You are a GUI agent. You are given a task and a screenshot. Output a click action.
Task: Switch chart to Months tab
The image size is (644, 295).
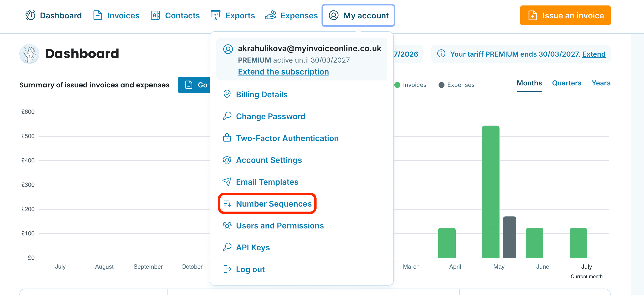529,83
